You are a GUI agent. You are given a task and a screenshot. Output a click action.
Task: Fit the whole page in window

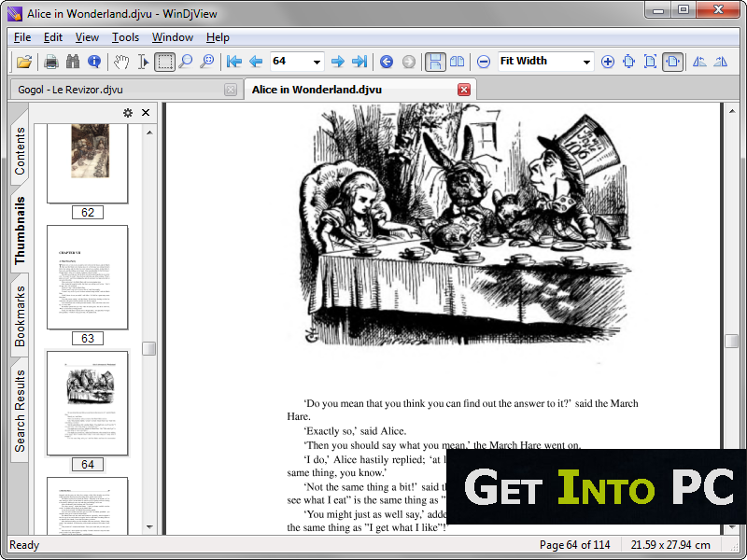point(650,62)
